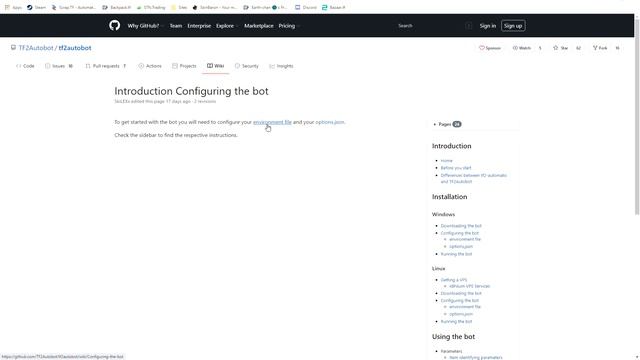640x360 pixels.
Task: Click the Pages count badge
Action: click(457, 124)
